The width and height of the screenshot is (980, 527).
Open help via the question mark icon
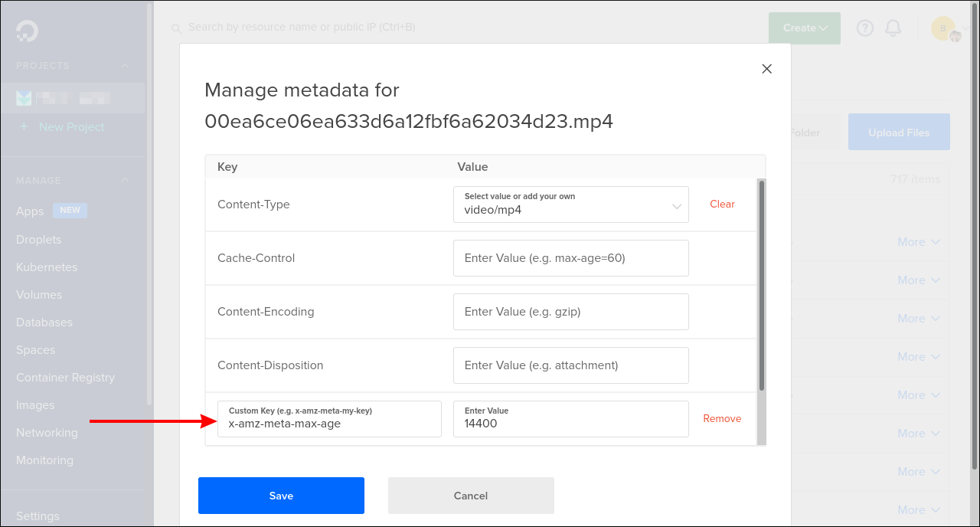pyautogui.click(x=864, y=28)
